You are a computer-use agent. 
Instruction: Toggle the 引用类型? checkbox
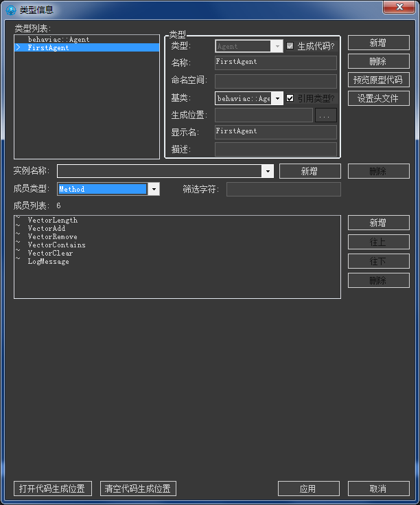[290, 98]
